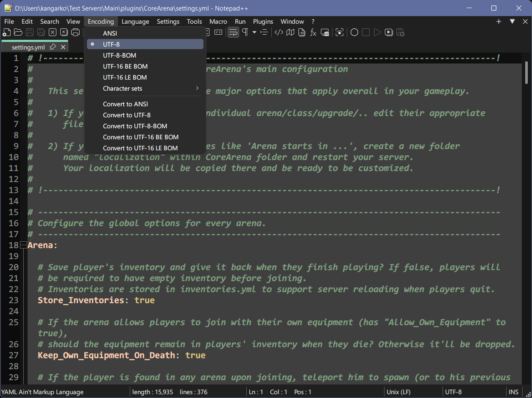Toggle the INS mode status field
This screenshot has width=532, height=398.
[x=513, y=392]
